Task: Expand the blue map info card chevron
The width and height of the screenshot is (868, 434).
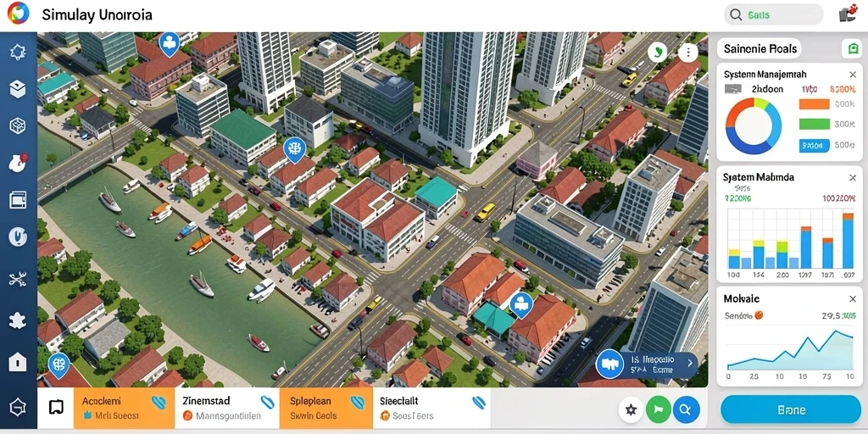Action: (690, 363)
